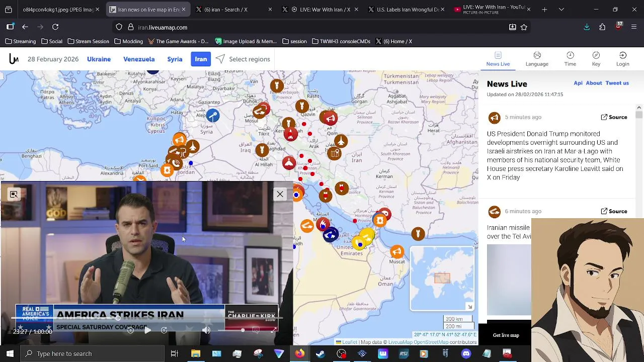Image resolution: width=644 pixels, height=362 pixels.
Task: Open megaphone icon of the 5 minutes ago post
Action: pyautogui.click(x=494, y=118)
